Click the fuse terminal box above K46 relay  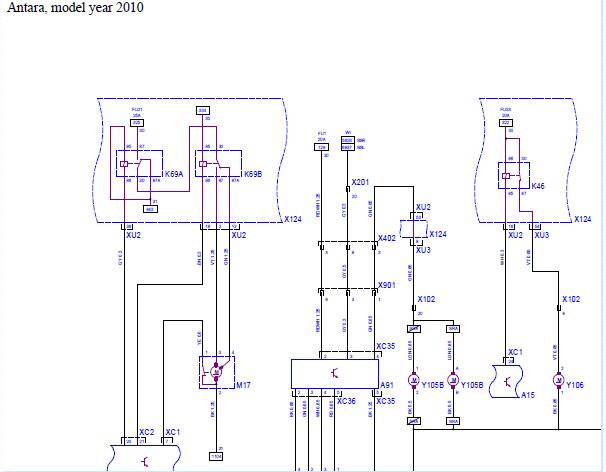[x=506, y=123]
